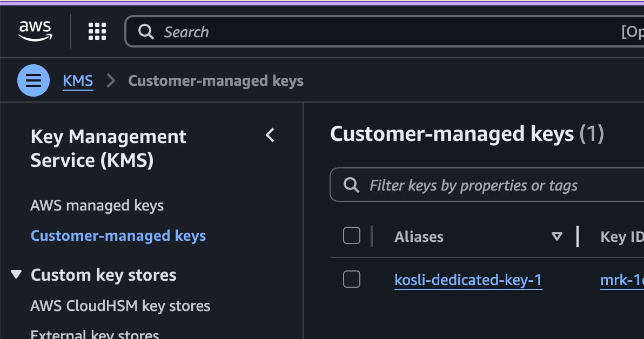The width and height of the screenshot is (644, 339).
Task: Click the column resize handle after Aliases
Action: pos(578,236)
